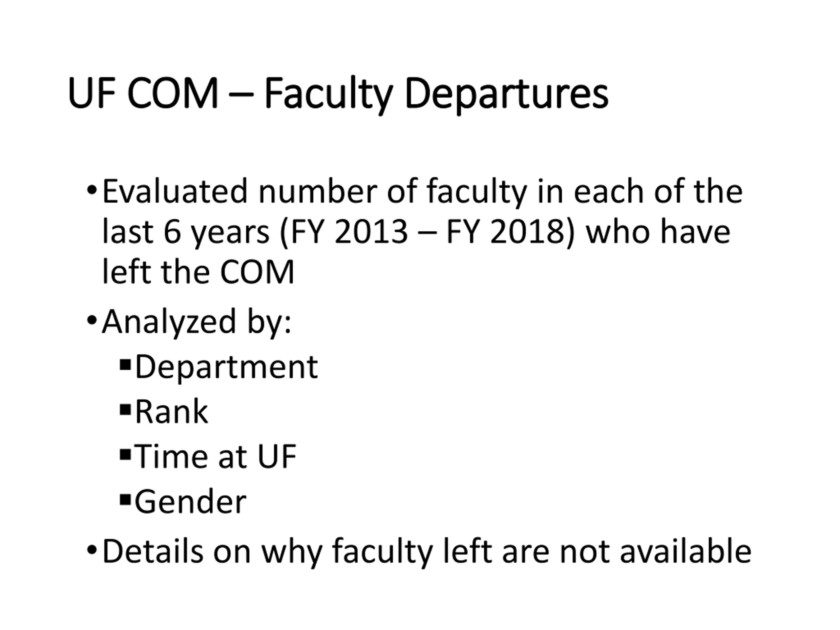Click the Time at UF bullet
The image size is (840, 630).
[x=216, y=456]
